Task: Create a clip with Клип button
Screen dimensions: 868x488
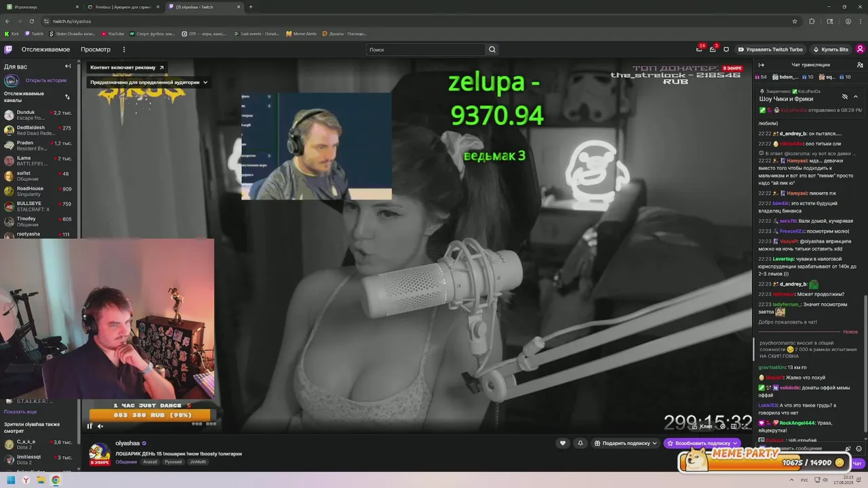Action: pyautogui.click(x=702, y=426)
